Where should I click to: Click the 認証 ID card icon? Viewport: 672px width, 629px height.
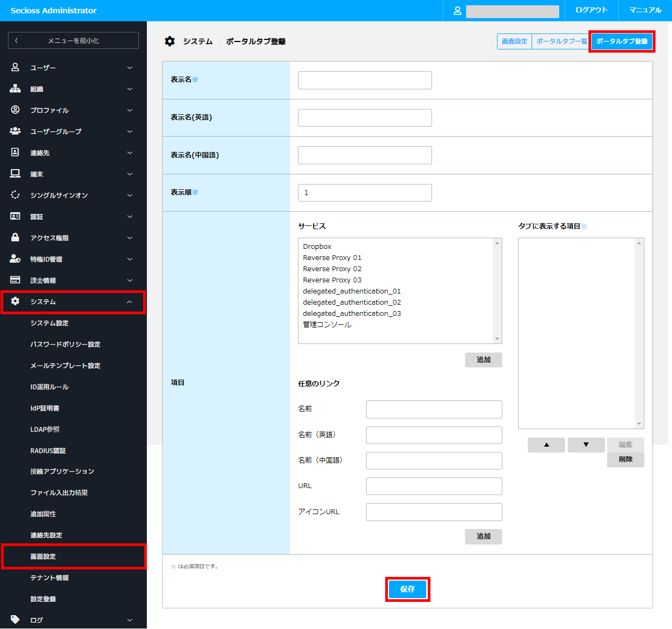click(x=15, y=216)
